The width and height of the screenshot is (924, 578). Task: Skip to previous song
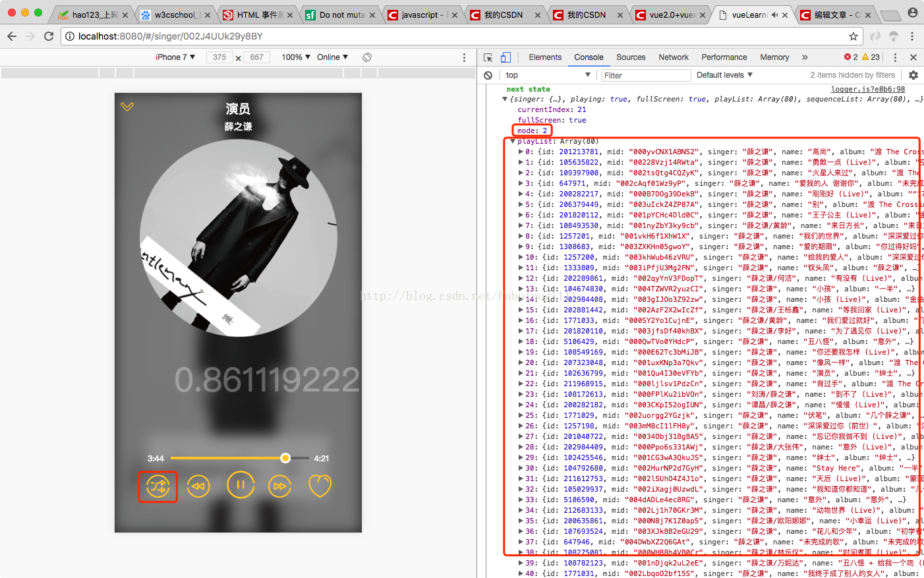(x=198, y=486)
